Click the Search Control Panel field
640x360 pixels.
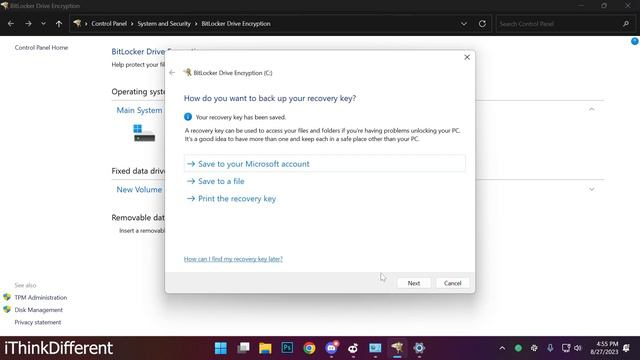(559, 24)
